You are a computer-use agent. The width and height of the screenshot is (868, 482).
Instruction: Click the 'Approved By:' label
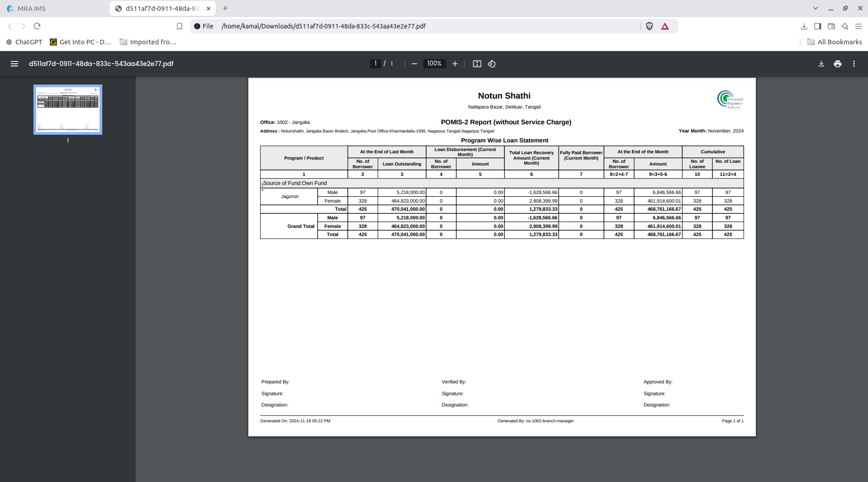[x=658, y=382]
